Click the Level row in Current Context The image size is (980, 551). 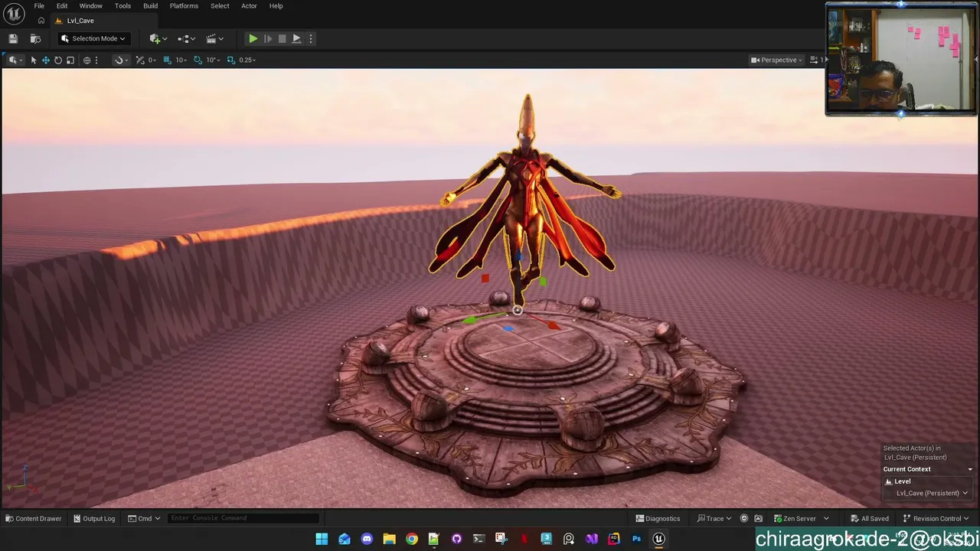(x=927, y=481)
